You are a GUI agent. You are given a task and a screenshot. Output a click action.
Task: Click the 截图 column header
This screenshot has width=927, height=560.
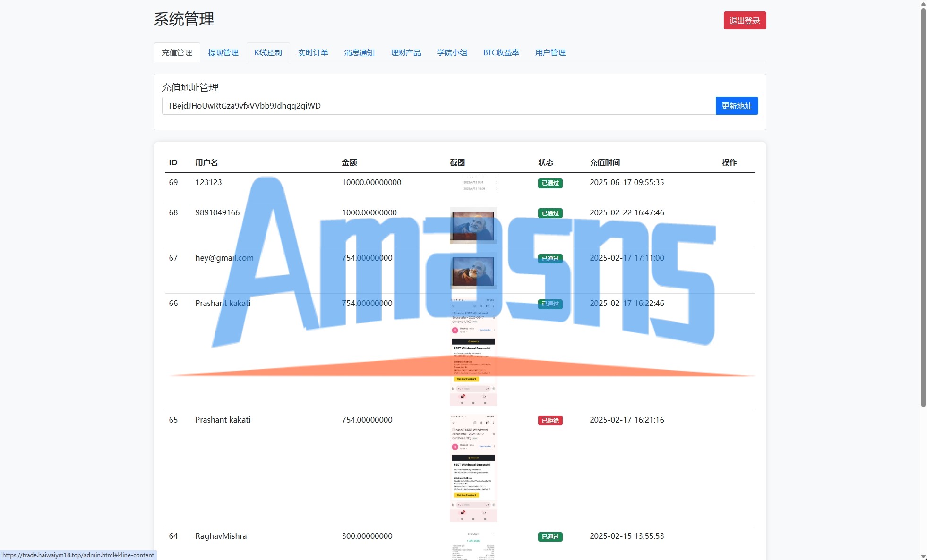coord(457,162)
